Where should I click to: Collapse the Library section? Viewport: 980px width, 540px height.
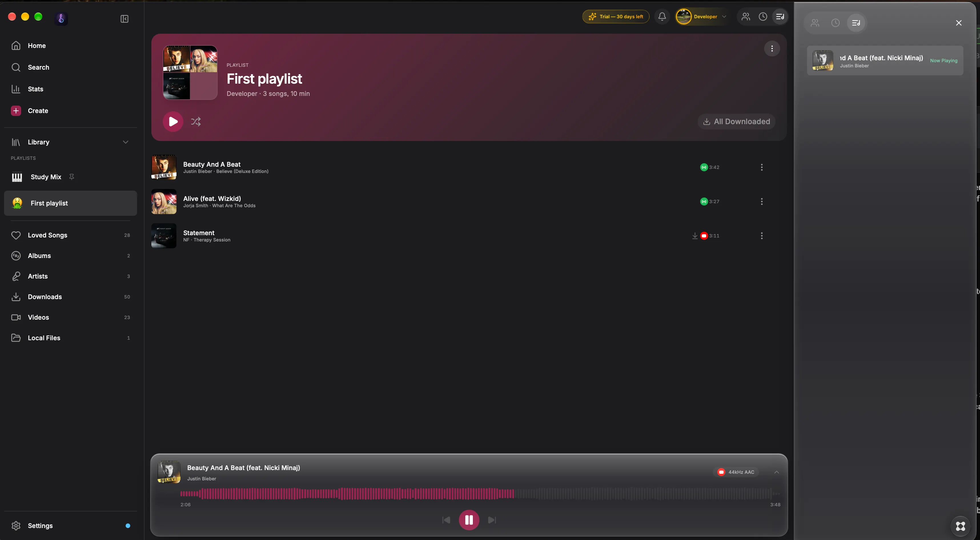126,142
